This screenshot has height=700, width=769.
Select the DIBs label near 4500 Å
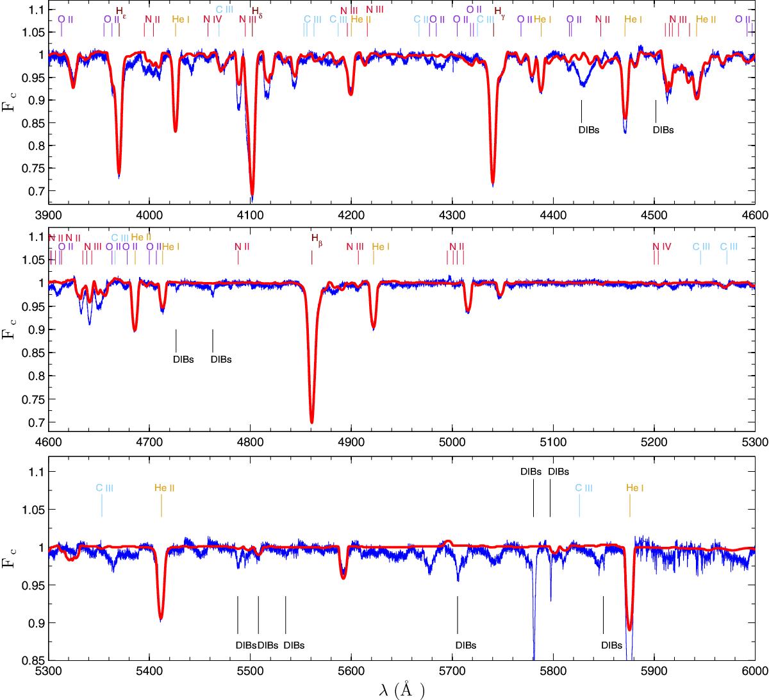tap(663, 129)
